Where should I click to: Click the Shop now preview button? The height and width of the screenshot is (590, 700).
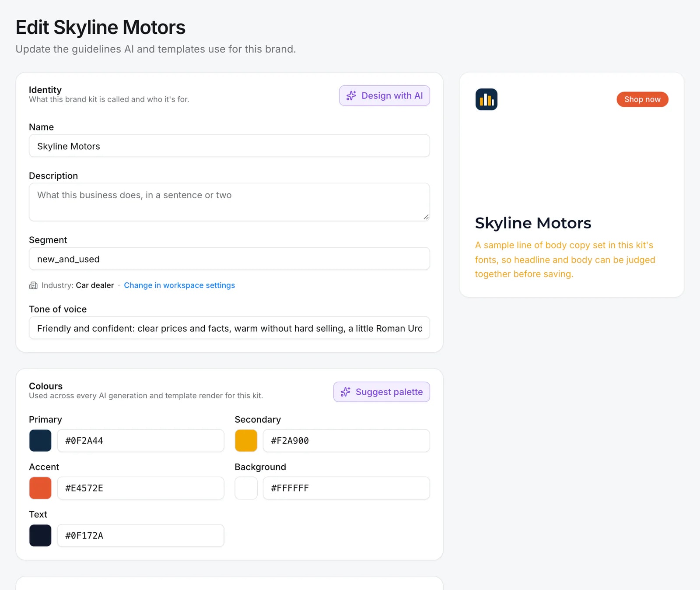point(642,99)
